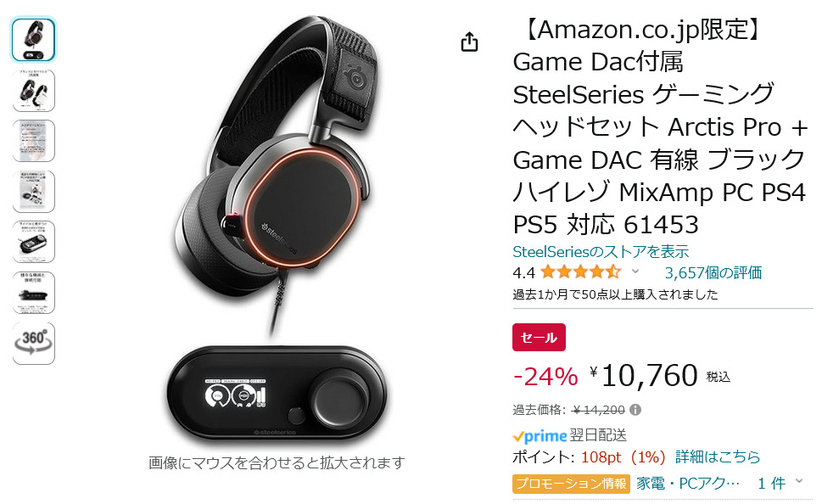Click the star rating icons
Screen dimensions: 822x504
pyautogui.click(x=581, y=272)
